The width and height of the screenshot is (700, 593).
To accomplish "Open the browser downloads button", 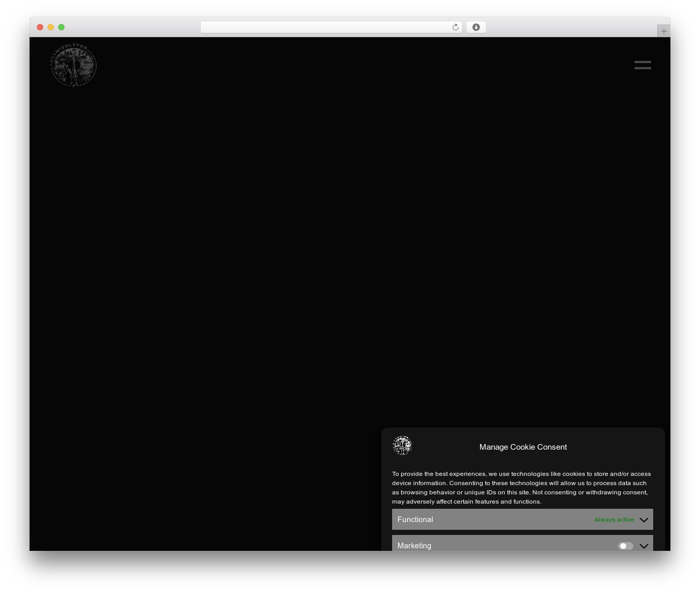I will [x=476, y=27].
